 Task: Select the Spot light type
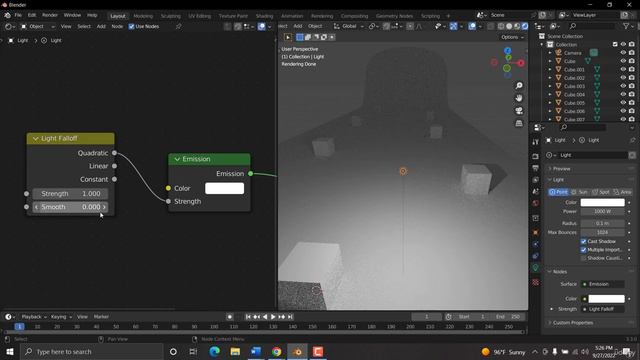click(x=600, y=192)
